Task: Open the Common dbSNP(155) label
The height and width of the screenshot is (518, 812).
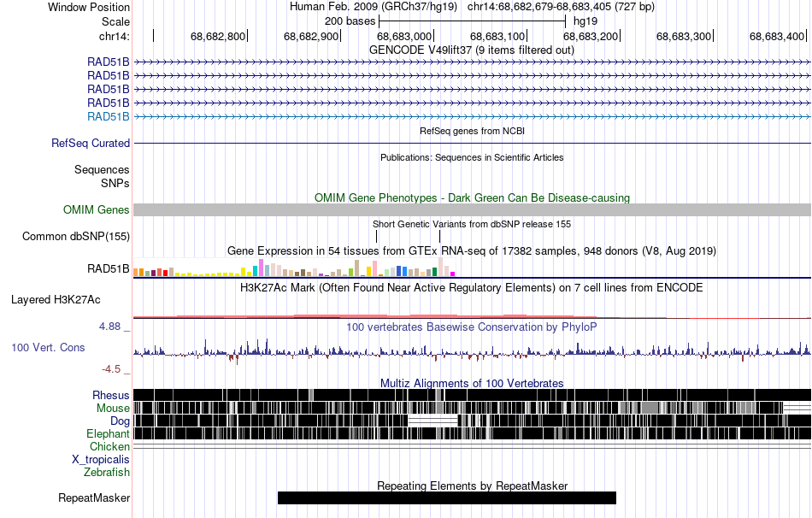Action: click(x=75, y=236)
